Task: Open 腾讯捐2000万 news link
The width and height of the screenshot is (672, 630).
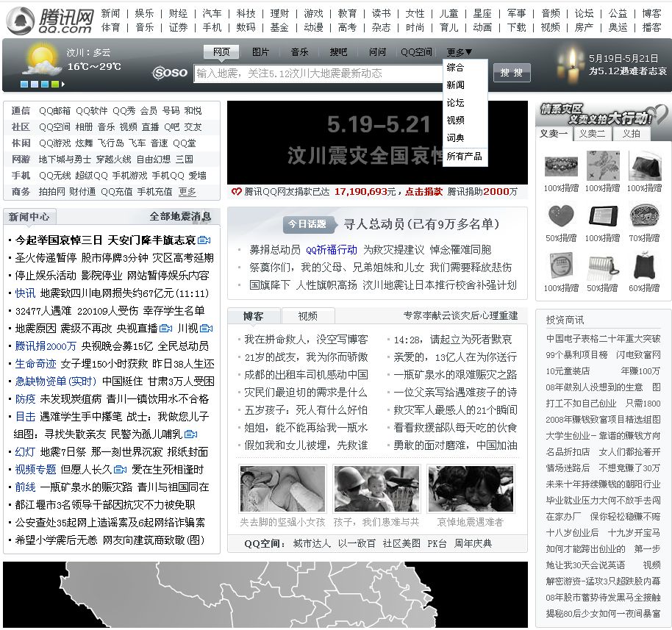Action: click(46, 346)
